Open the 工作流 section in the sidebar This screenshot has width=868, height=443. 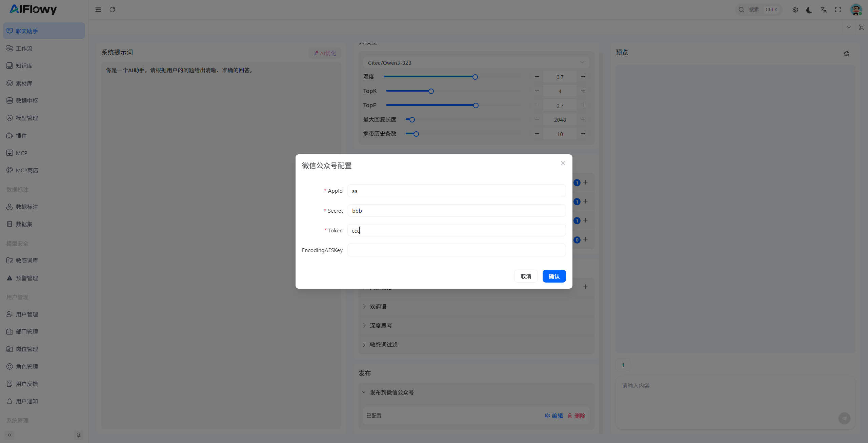click(x=24, y=48)
